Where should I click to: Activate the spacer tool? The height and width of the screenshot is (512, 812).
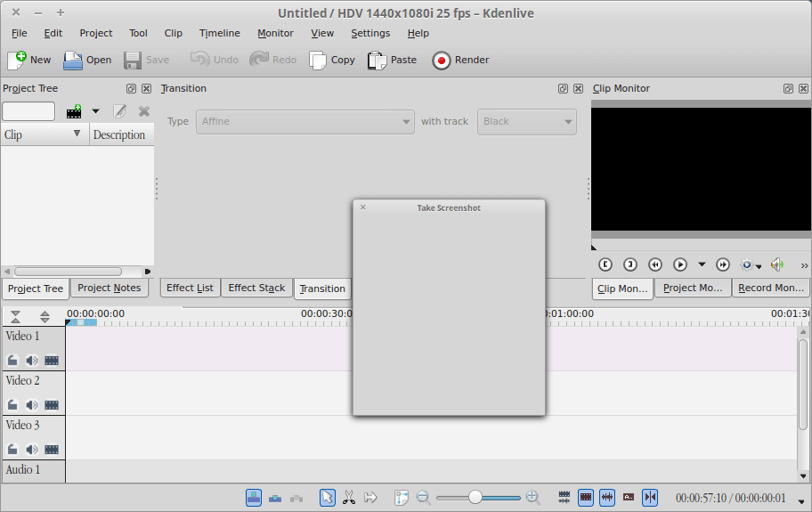371,497
